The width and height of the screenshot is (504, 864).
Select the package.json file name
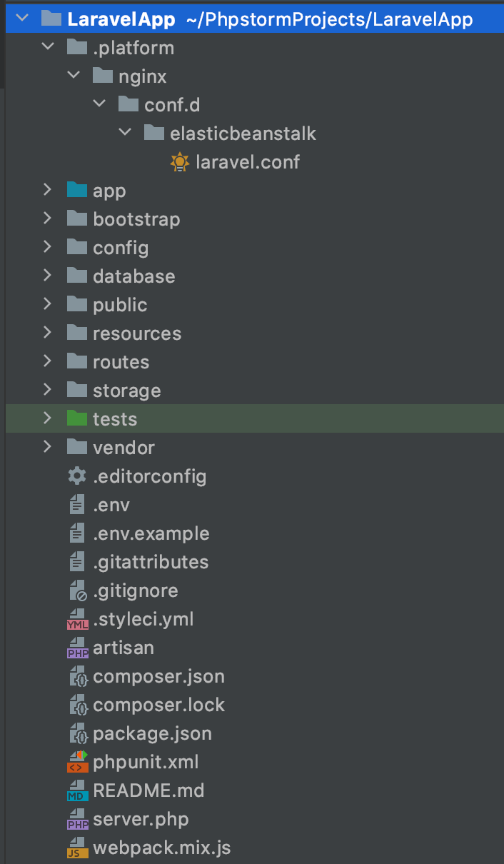[x=153, y=734]
